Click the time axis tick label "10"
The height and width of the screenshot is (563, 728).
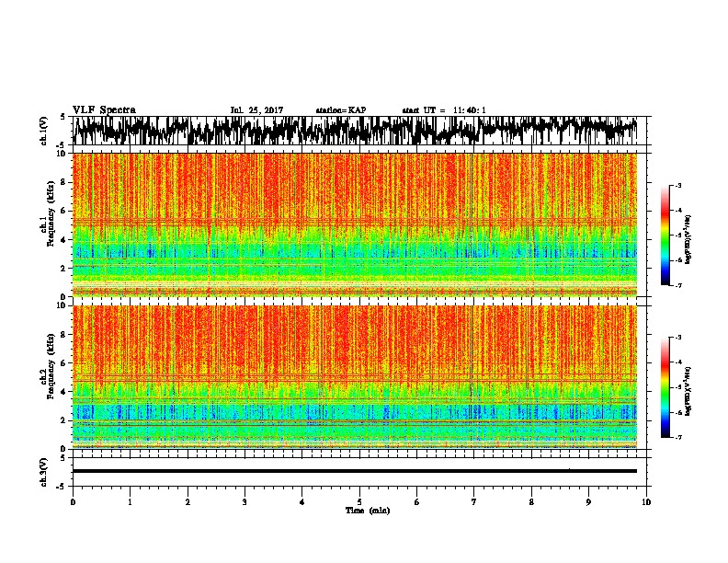point(646,502)
